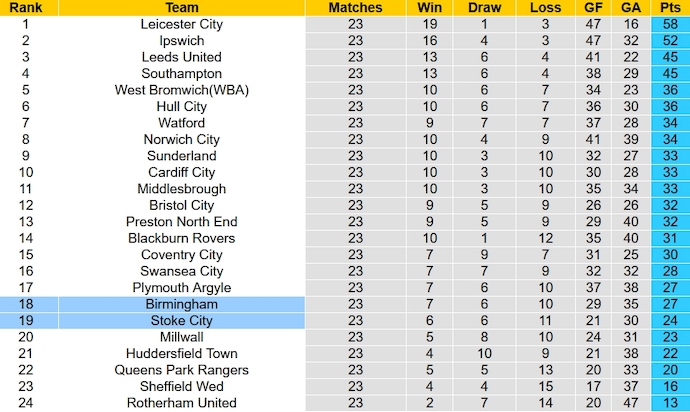Click the Matches column header

355,7
